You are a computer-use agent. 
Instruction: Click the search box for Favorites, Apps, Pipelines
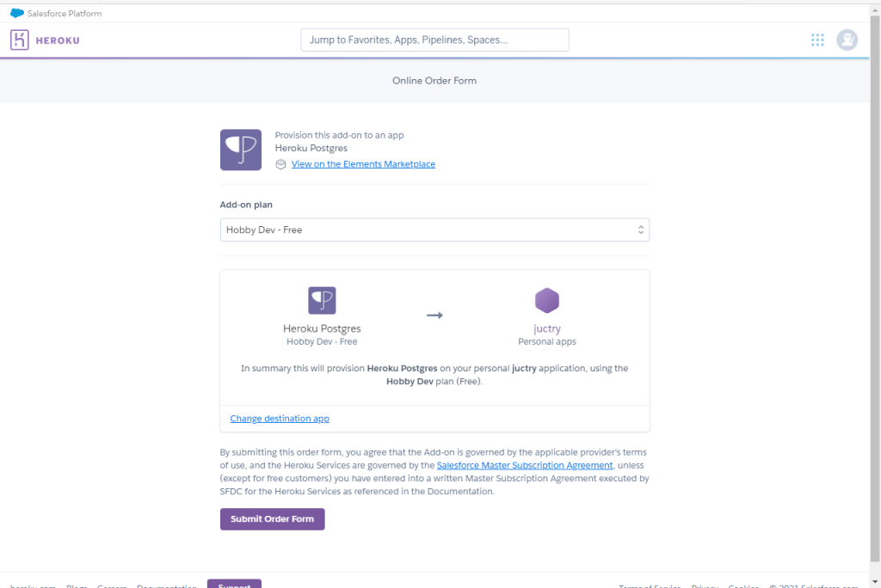[434, 40]
